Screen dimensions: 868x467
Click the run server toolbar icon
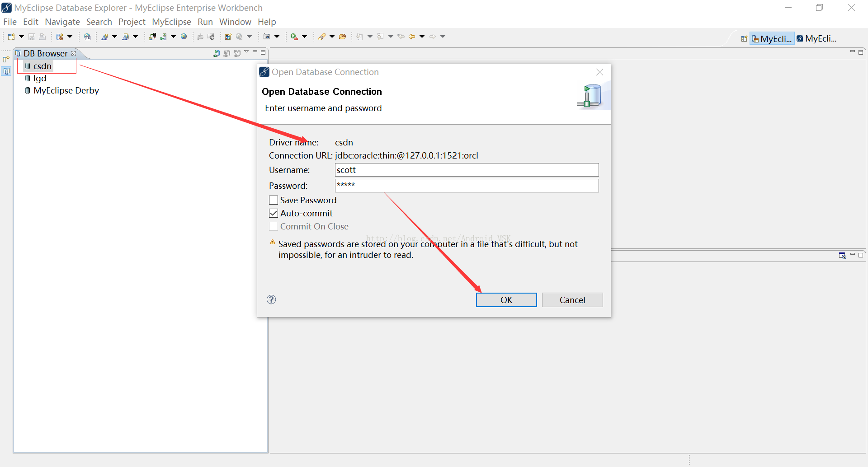click(163, 37)
